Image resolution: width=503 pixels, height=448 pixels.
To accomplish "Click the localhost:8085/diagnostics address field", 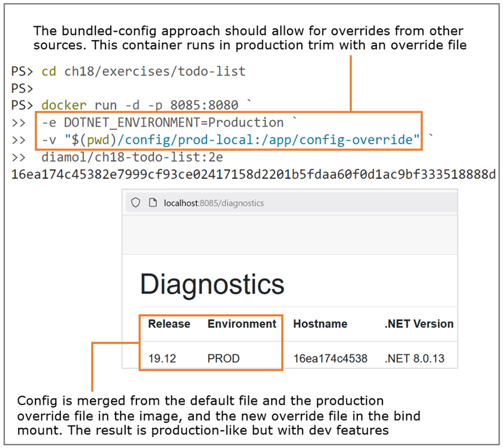I will pyautogui.click(x=214, y=203).
